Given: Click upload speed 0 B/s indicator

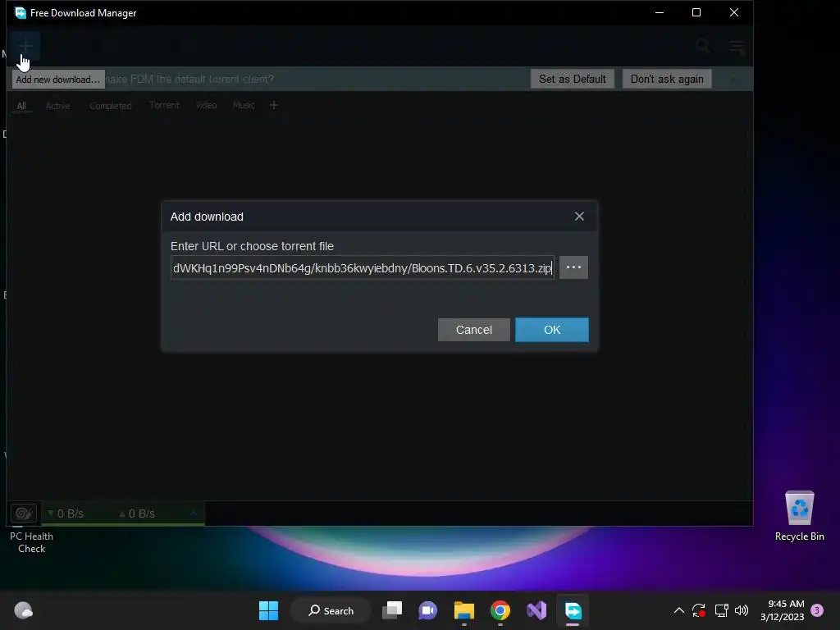Looking at the screenshot, I should tap(137, 514).
